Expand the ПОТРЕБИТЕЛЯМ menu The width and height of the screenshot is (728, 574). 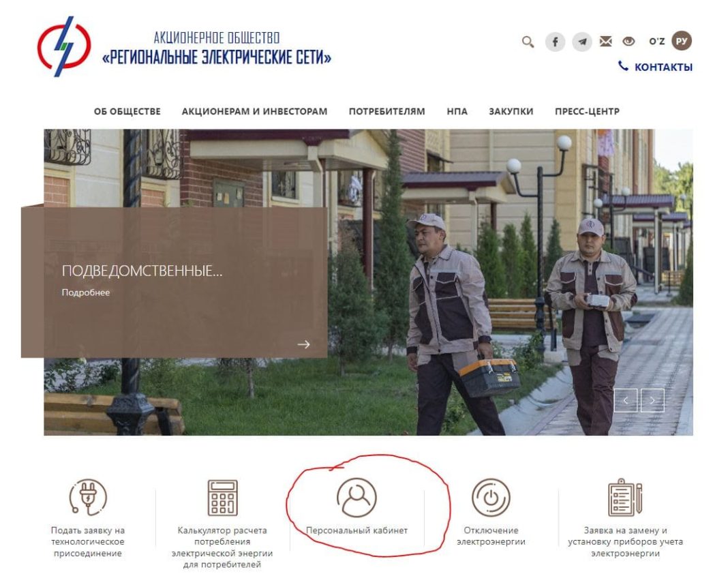386,112
